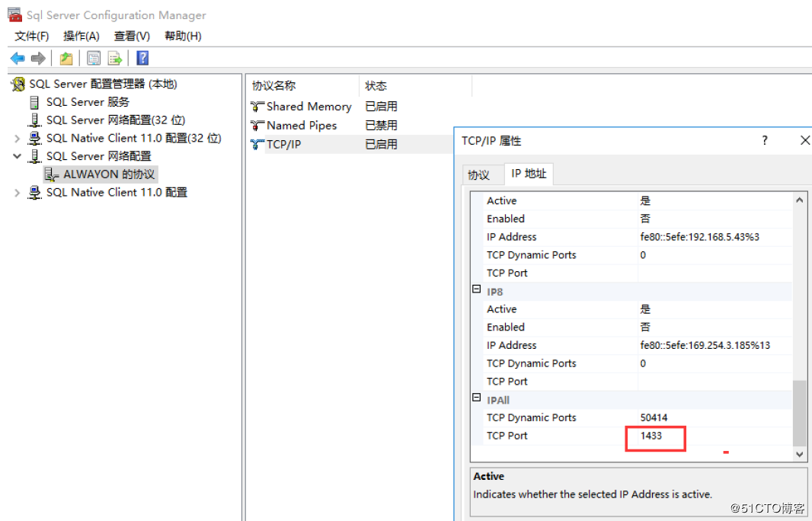Click IP address fe80::5efe:169.254.3.185%13 value

coord(705,346)
